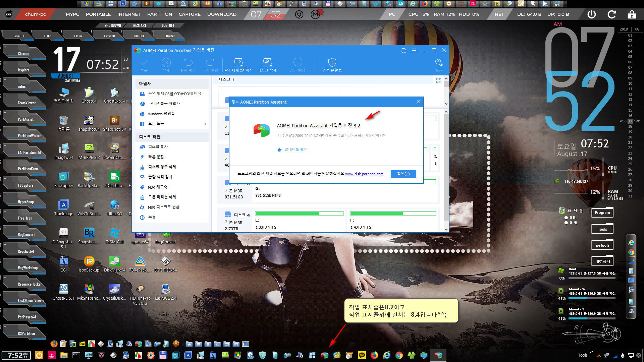Click the Undo (실행 취소) toolbar icon

tap(188, 65)
